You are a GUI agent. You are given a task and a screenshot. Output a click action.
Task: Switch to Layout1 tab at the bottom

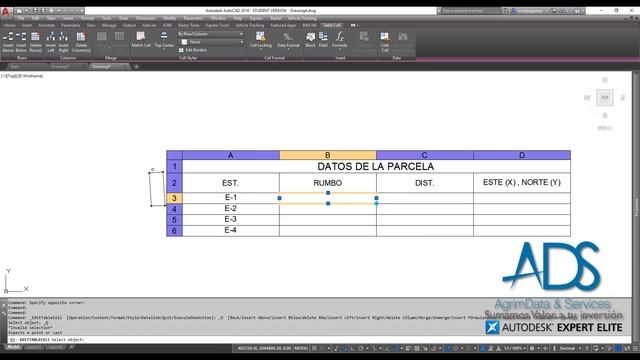33,347
